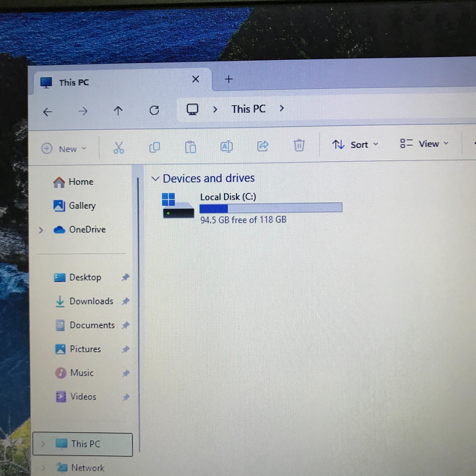
Task: Select the Local Disk (C:) drive icon
Action: 178,206
